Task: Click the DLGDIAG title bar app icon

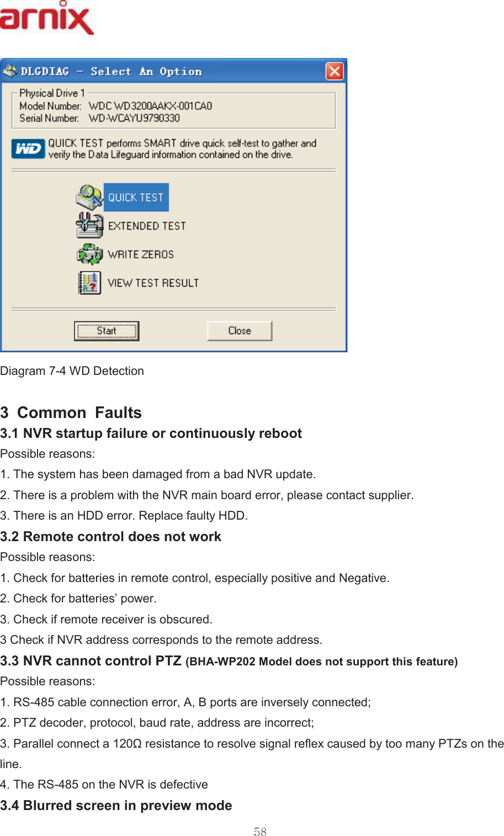Action: (x=10, y=71)
